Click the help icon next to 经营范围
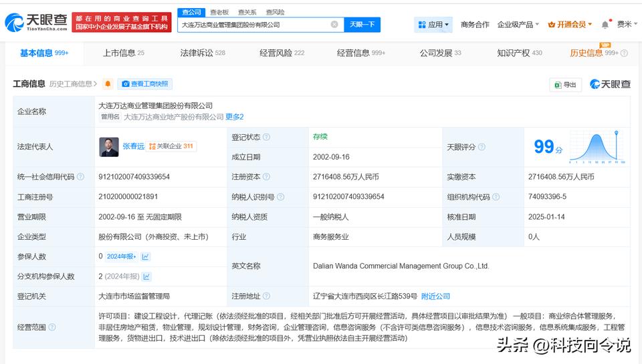The width and height of the screenshot is (642, 364). pyautogui.click(x=52, y=327)
